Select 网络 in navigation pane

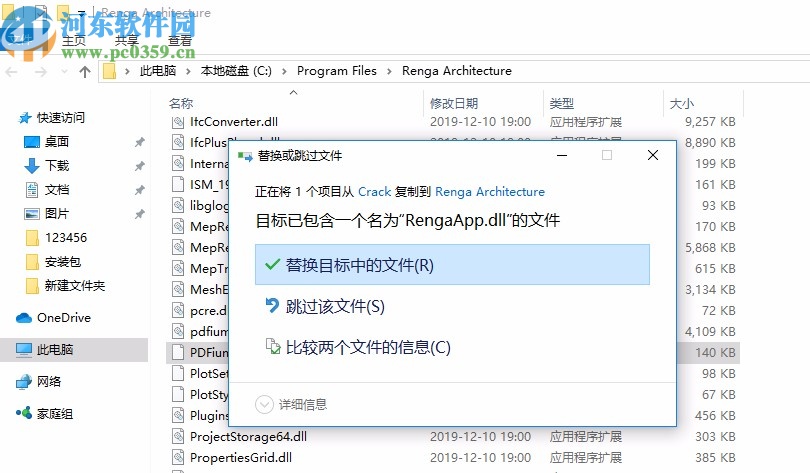[49, 382]
